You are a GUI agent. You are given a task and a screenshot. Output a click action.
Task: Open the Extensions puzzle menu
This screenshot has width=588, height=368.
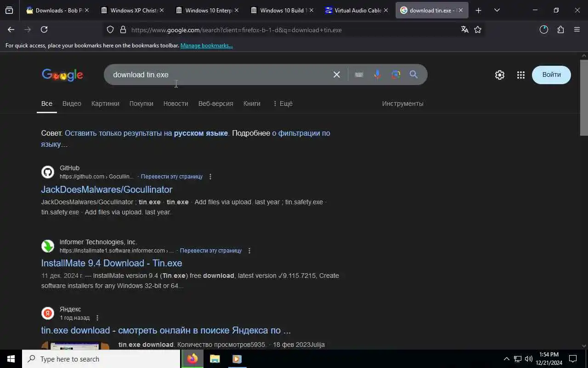pyautogui.click(x=560, y=30)
